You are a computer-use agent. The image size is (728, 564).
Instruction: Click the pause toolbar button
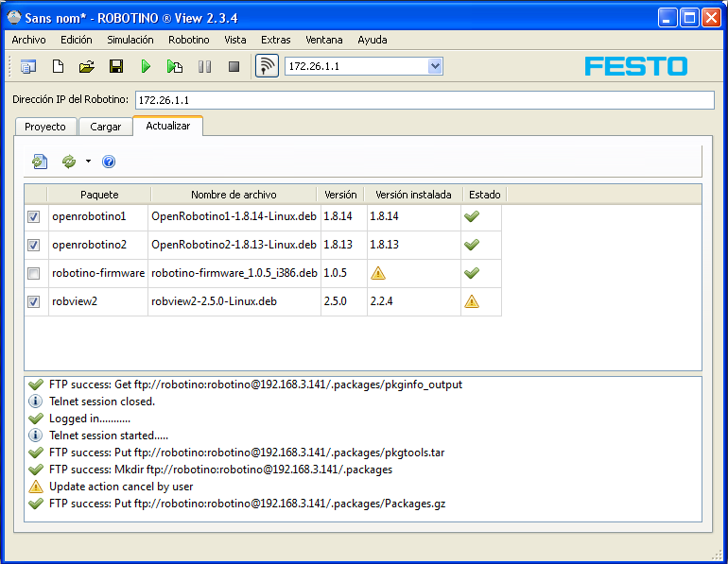click(204, 66)
